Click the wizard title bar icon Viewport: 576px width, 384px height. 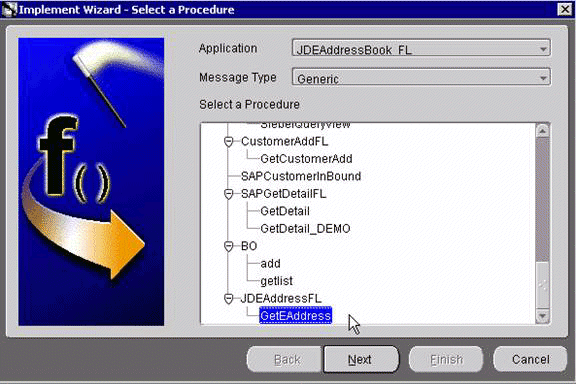click(x=9, y=10)
